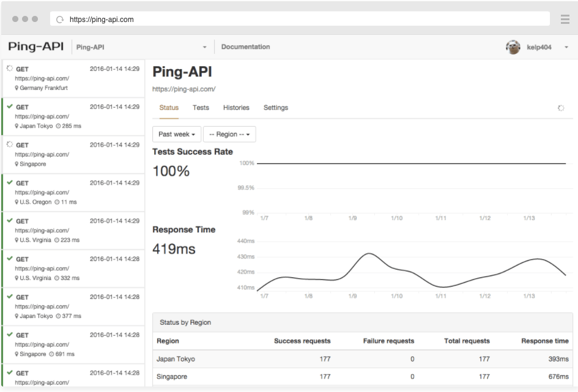Click green checkmark on Japan Tokyo 377 ms
This screenshot has height=392, width=578.
click(10, 296)
